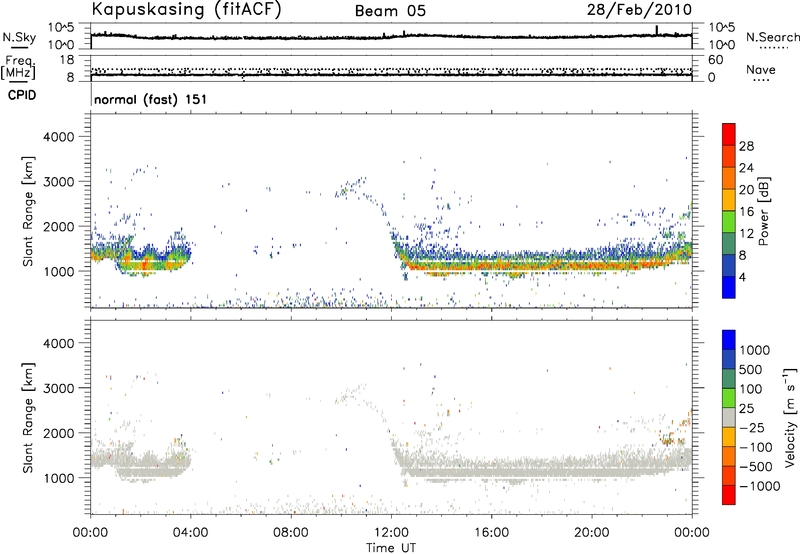Click the 'Nave' legend label
This screenshot has width=800, height=554.
pos(761,69)
